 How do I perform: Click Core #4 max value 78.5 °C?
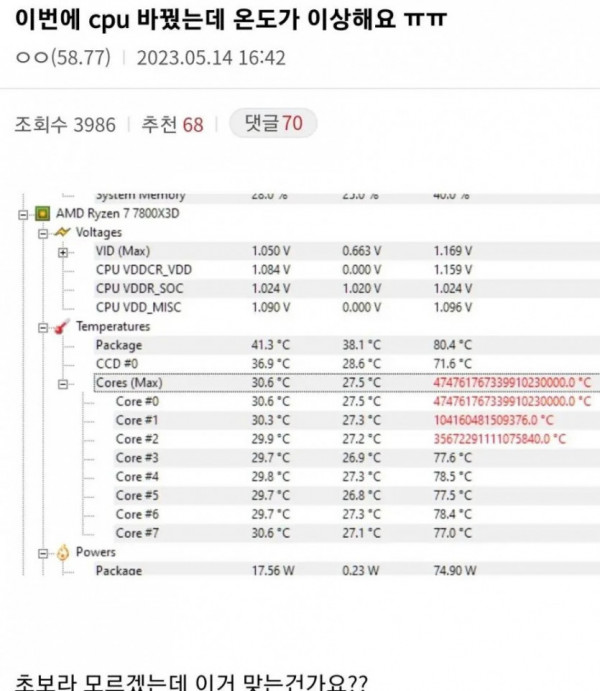[x=452, y=477]
